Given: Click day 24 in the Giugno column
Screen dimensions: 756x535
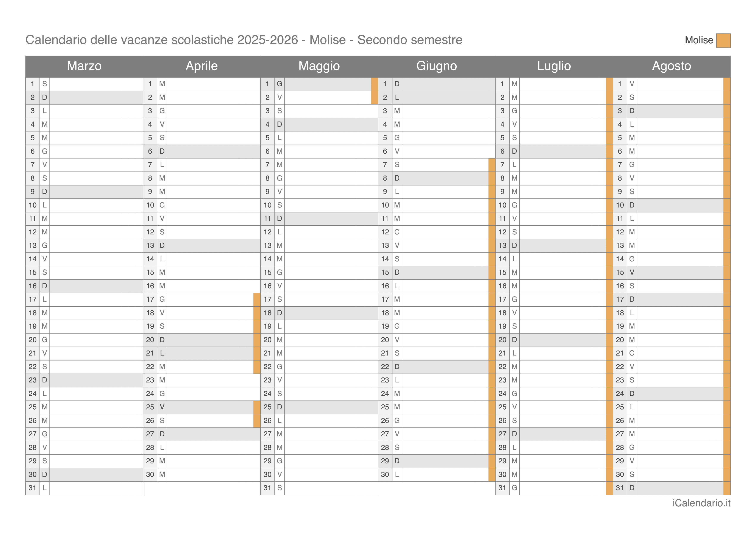Looking at the screenshot, I should [x=436, y=394].
